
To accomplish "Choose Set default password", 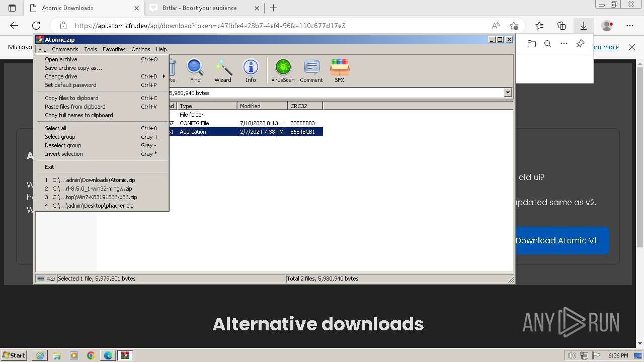I will (x=103, y=85).
